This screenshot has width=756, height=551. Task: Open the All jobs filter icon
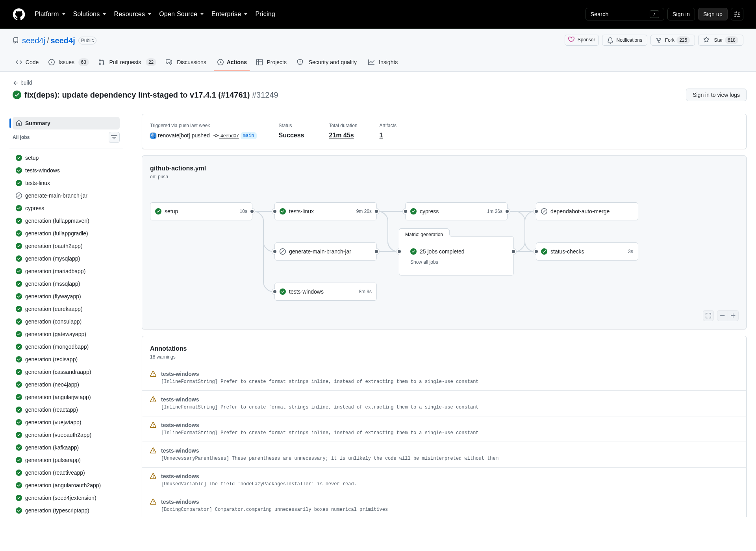tap(114, 137)
